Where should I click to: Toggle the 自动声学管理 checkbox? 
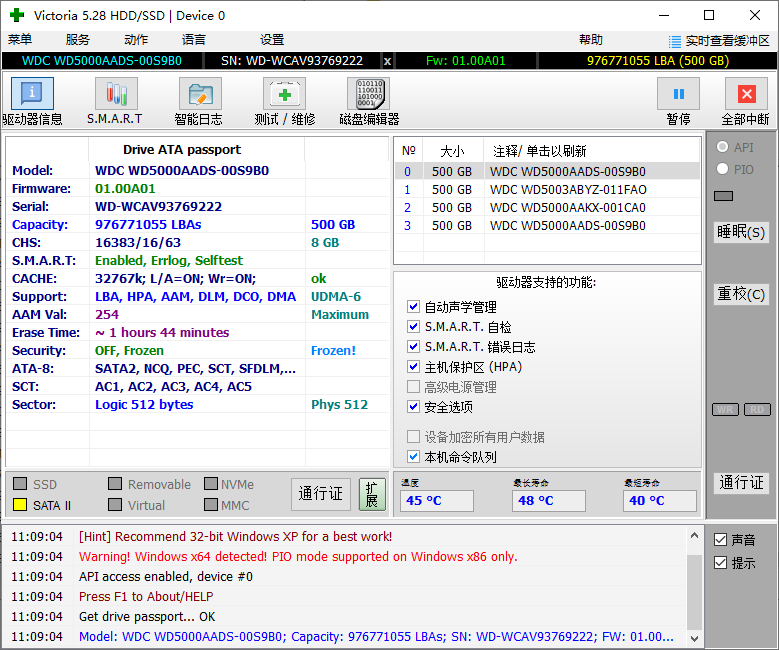click(414, 307)
